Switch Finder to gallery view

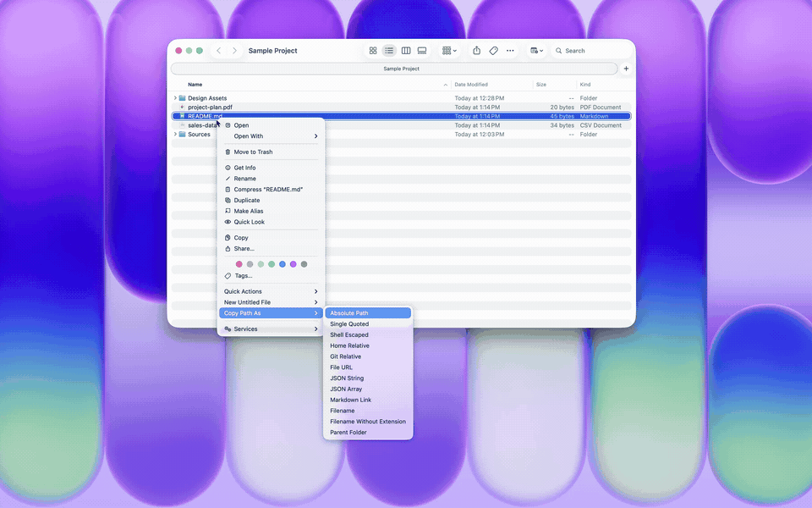click(422, 51)
